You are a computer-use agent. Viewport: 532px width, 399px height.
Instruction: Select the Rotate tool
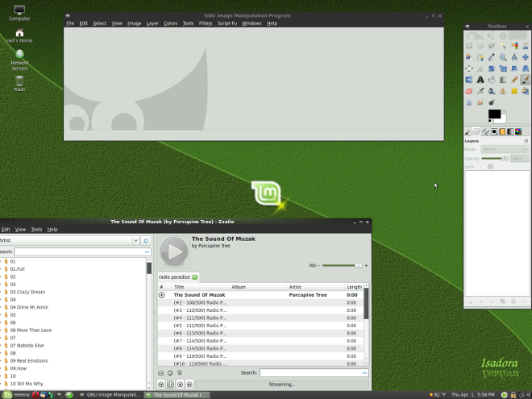(492, 69)
